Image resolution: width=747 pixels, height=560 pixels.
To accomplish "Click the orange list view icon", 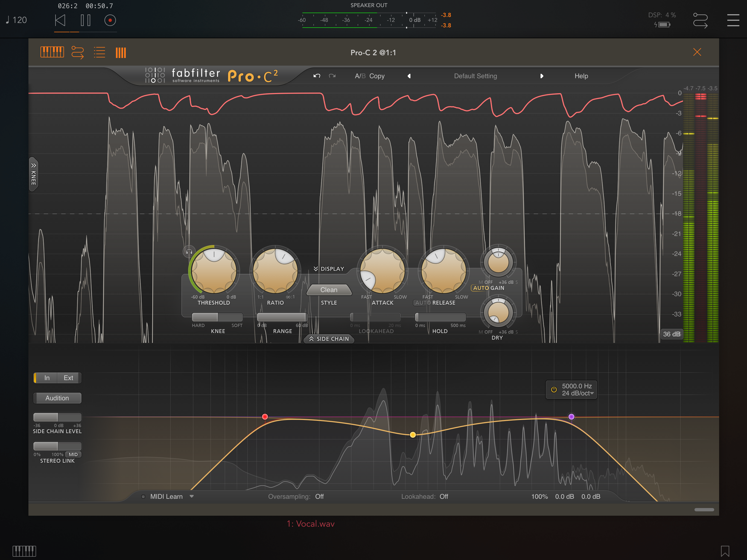I will pyautogui.click(x=99, y=52).
